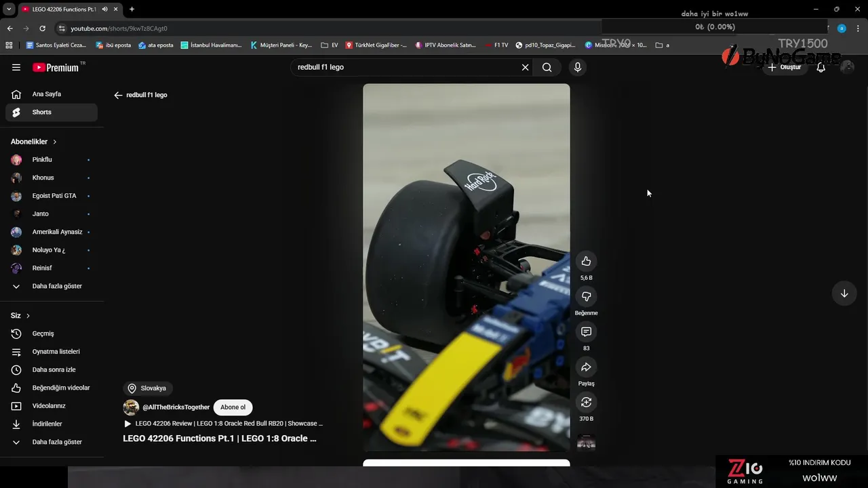The height and width of the screenshot is (488, 868).
Task: Go back in browser history
Action: click(9, 28)
